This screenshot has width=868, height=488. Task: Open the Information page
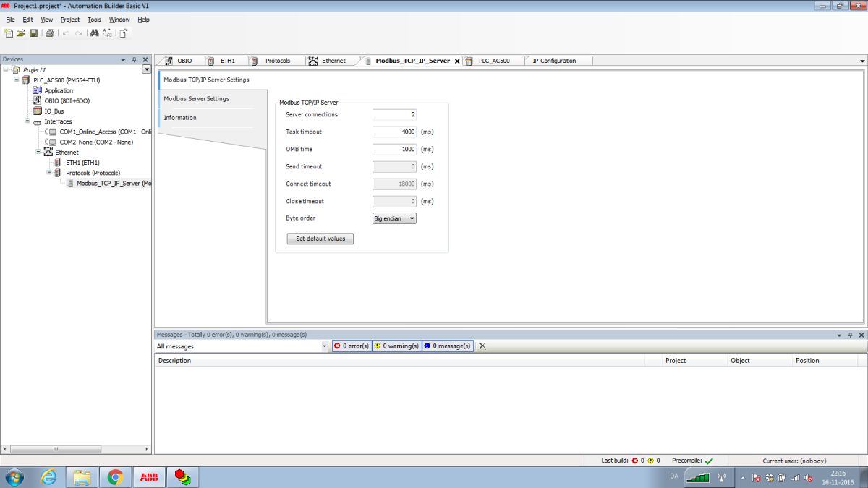coord(180,117)
